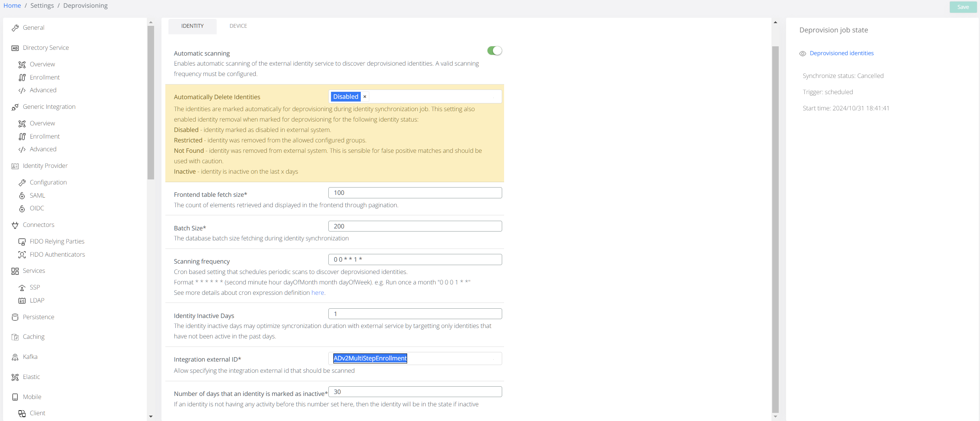Remove the Disabled tag with its x

[365, 97]
